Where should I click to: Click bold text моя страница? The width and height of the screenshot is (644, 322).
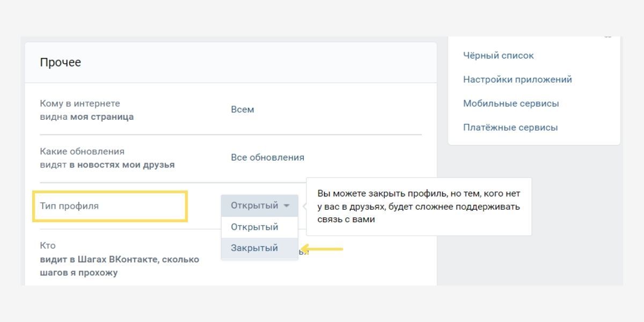pos(102,117)
